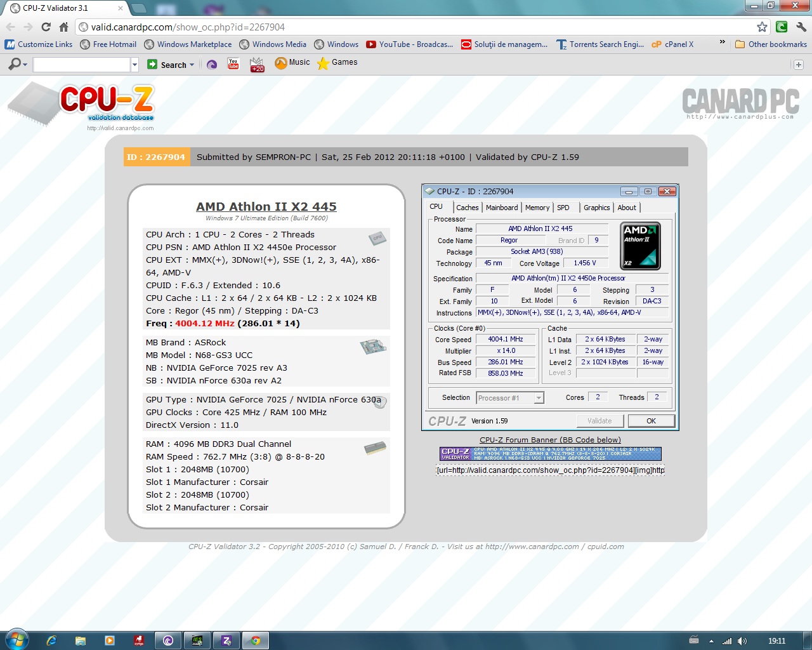This screenshot has width=812, height=650.
Task: Open the Soluții de management bookmark
Action: click(504, 44)
